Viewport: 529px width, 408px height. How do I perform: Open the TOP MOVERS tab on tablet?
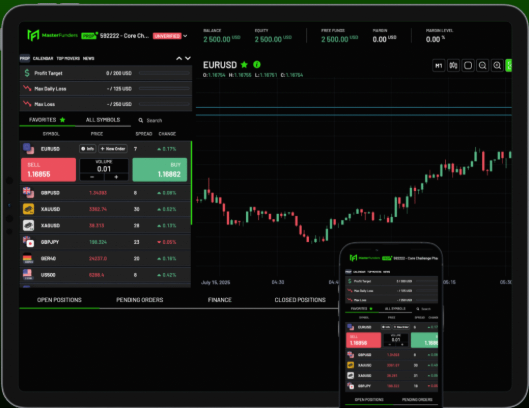[x=68, y=58]
